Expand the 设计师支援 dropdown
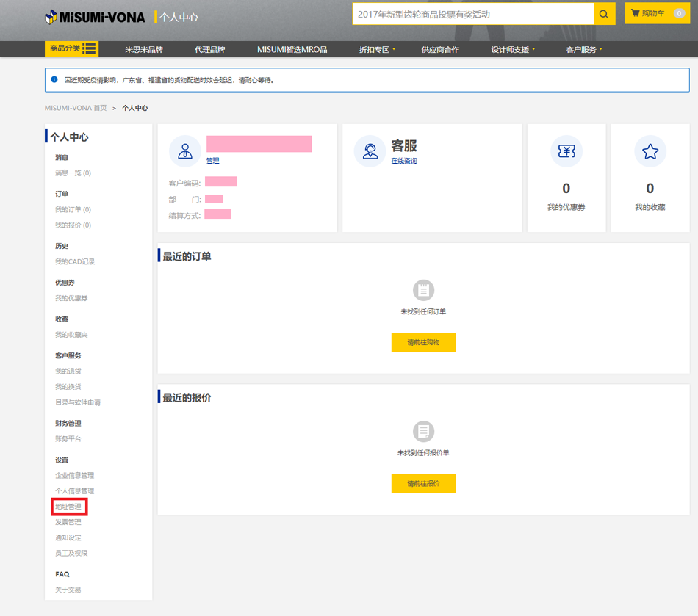 pyautogui.click(x=513, y=50)
